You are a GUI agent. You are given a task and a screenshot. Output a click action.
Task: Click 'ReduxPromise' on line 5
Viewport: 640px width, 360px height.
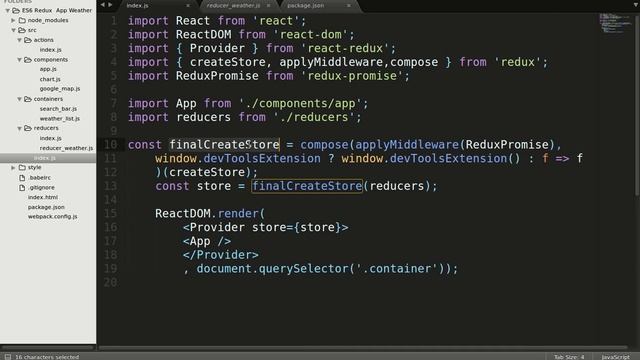217,76
